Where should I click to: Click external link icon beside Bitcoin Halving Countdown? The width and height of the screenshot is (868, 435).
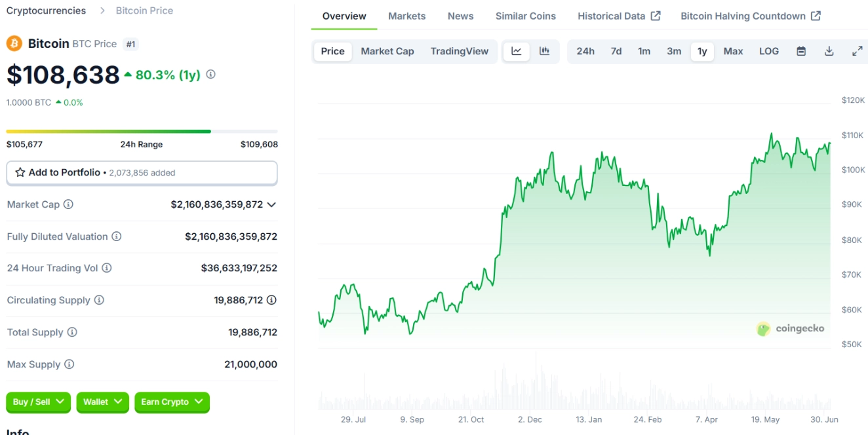point(816,16)
